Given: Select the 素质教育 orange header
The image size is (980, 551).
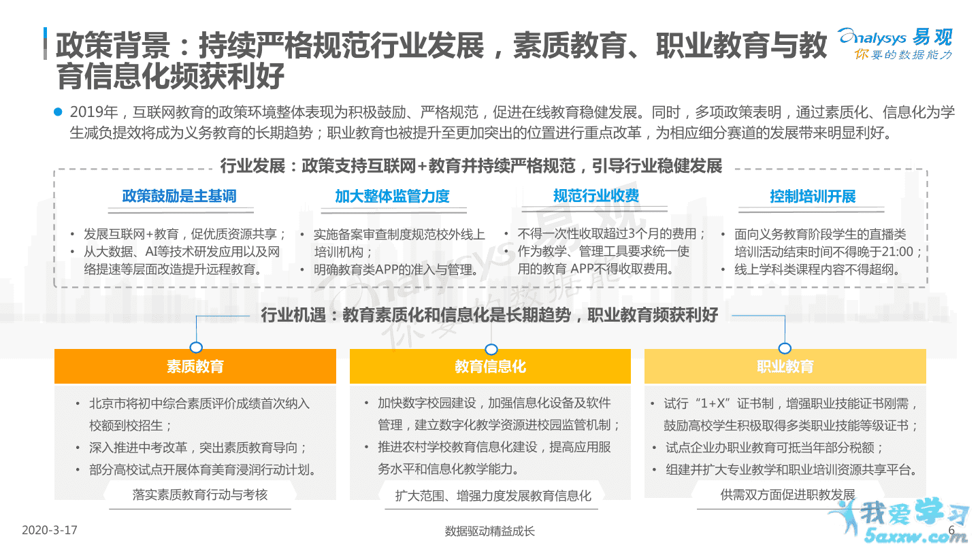Looking at the screenshot, I should pyautogui.click(x=195, y=366).
